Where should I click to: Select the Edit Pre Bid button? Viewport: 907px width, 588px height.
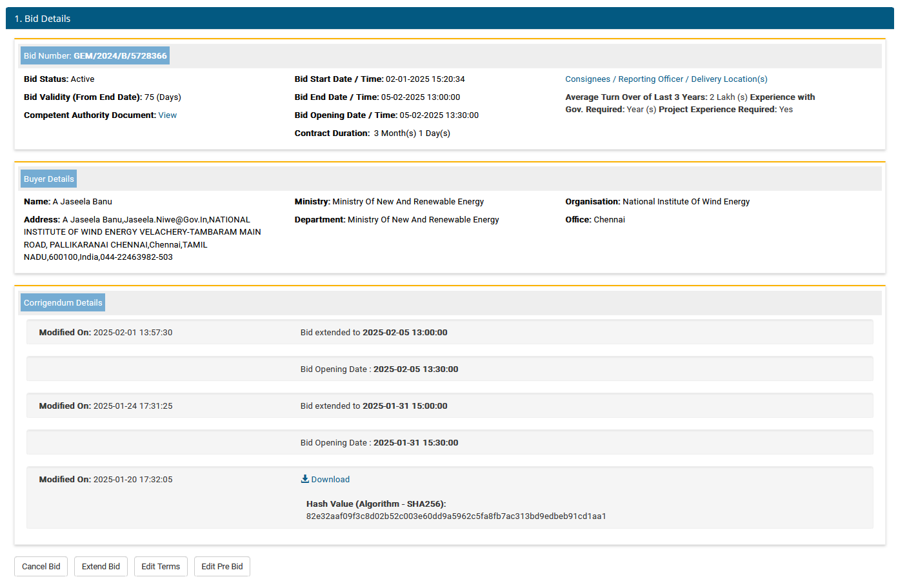click(222, 567)
